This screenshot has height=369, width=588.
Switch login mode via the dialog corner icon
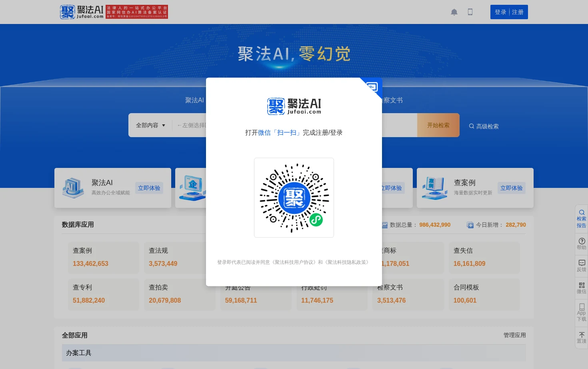click(373, 86)
